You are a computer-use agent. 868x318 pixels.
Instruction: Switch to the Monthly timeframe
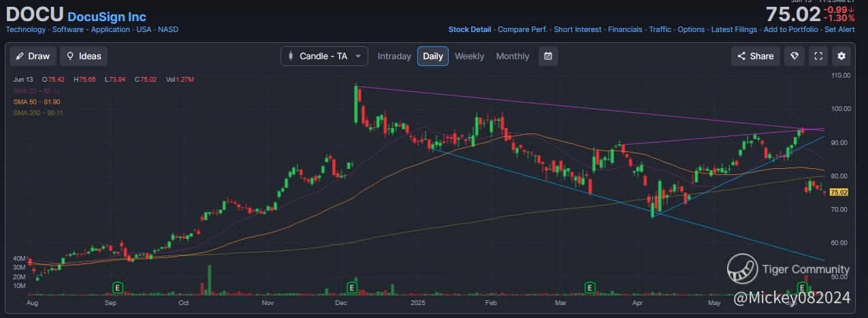[x=513, y=56]
